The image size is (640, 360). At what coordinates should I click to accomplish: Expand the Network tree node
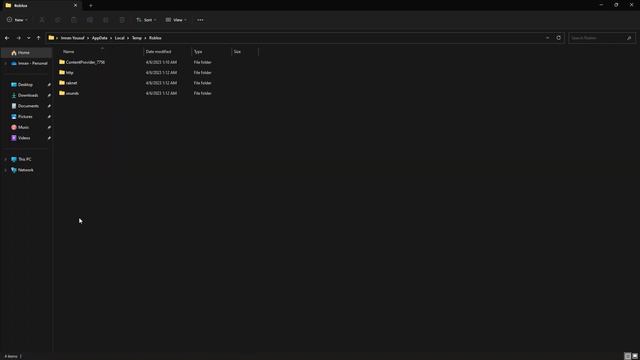(5, 170)
